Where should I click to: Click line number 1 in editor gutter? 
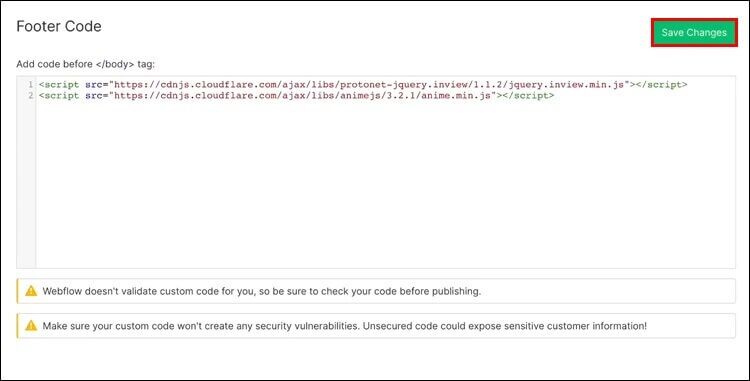tap(30, 85)
